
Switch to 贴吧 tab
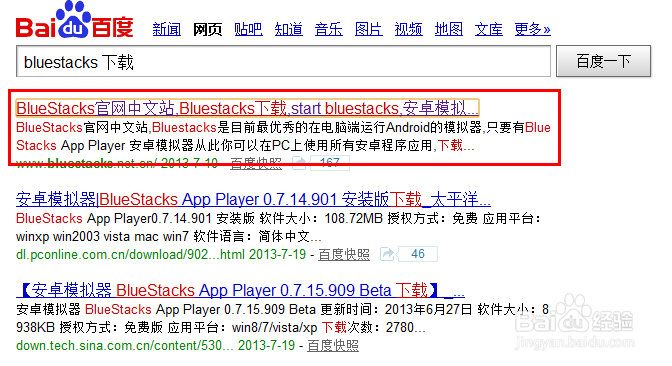coord(248,29)
